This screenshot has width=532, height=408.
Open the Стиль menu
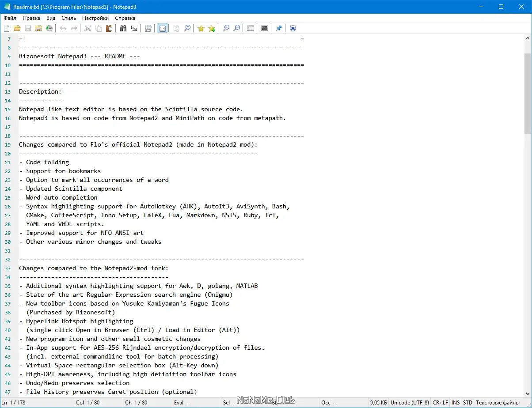(69, 18)
